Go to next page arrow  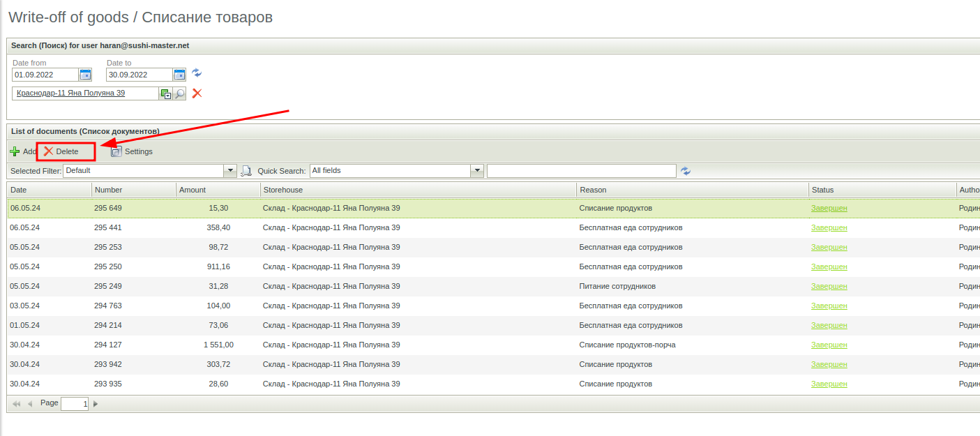click(x=96, y=404)
